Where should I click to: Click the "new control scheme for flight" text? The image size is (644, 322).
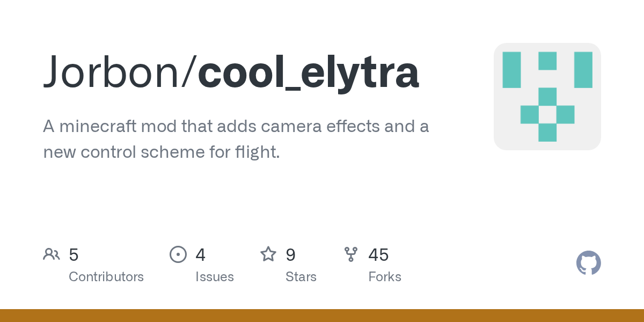(161, 152)
